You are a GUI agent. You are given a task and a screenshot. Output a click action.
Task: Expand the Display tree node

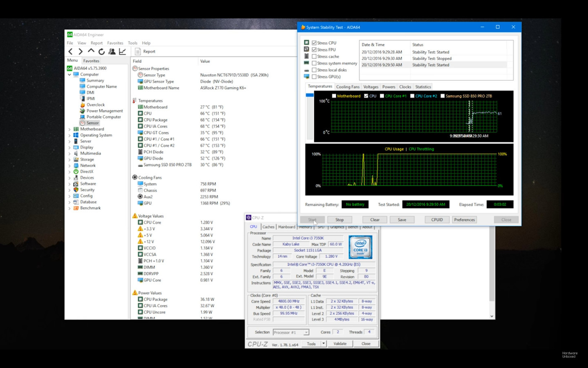69,148
